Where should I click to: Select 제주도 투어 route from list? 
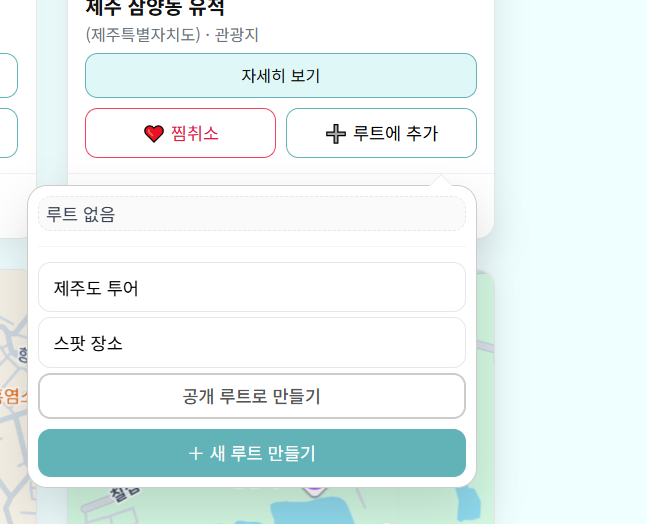point(251,288)
